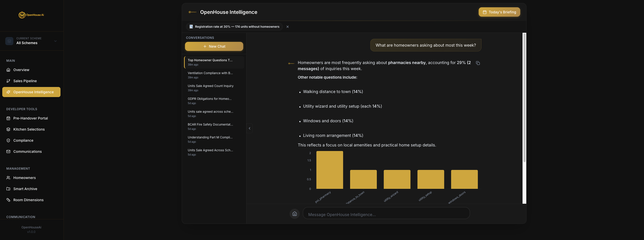The image size is (644, 240).
Task: Click the OpenHouse Intelligence sparkles icon
Action: click(x=8, y=92)
